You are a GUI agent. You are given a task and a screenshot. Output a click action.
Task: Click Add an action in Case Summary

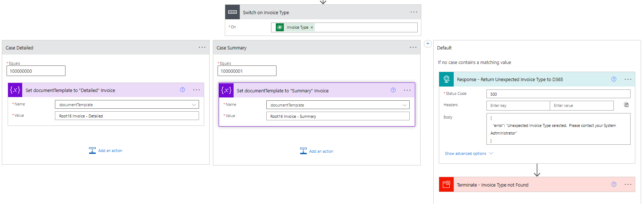point(317,151)
